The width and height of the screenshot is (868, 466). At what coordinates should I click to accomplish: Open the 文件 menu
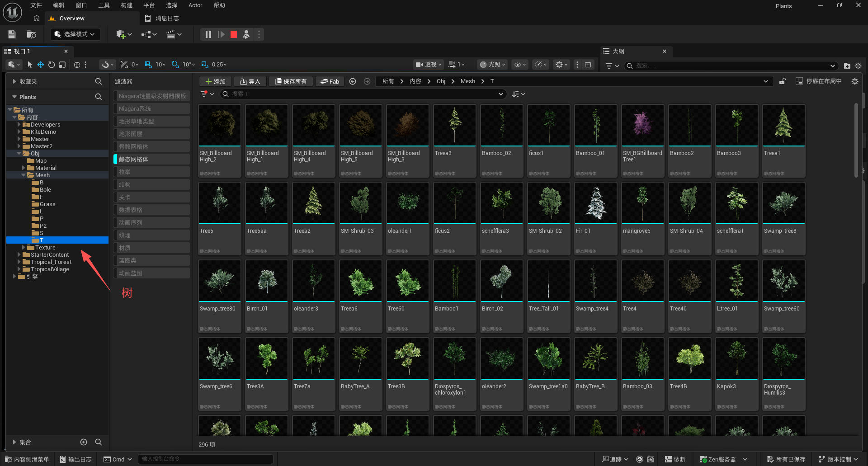[x=36, y=5]
